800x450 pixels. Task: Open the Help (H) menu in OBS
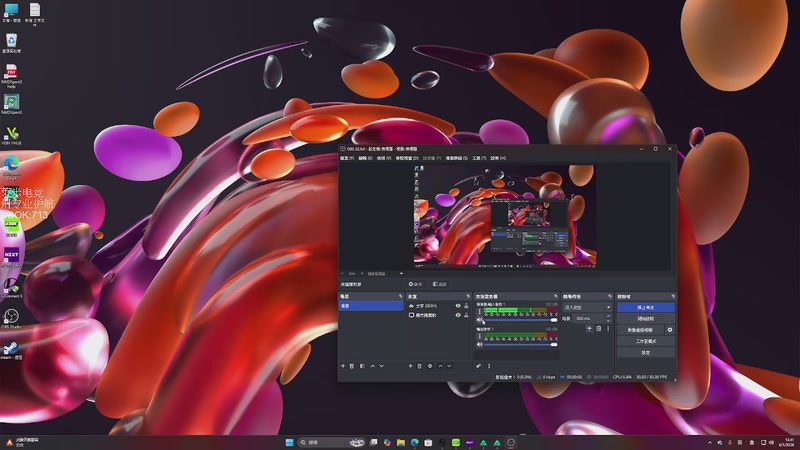click(x=498, y=158)
